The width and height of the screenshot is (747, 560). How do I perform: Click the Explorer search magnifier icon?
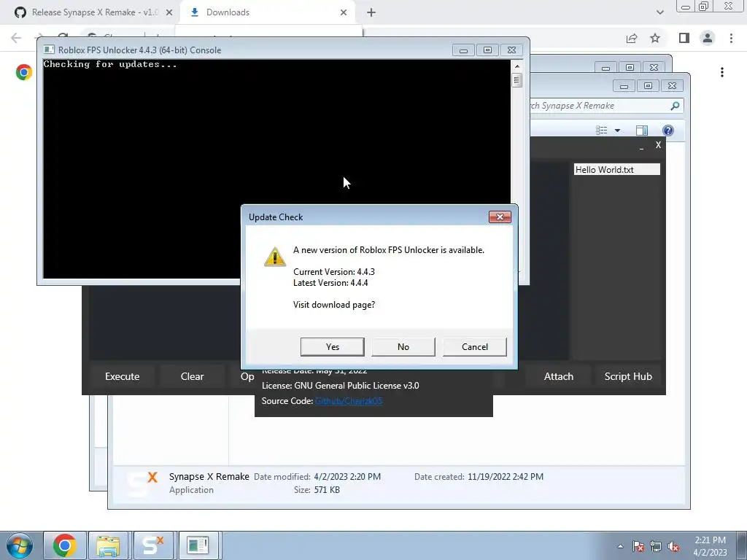pyautogui.click(x=675, y=106)
